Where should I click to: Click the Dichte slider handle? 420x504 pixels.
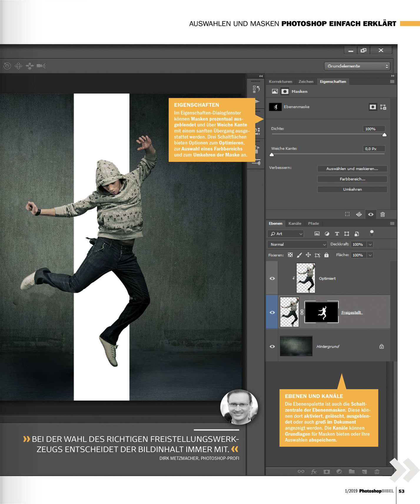coord(384,135)
